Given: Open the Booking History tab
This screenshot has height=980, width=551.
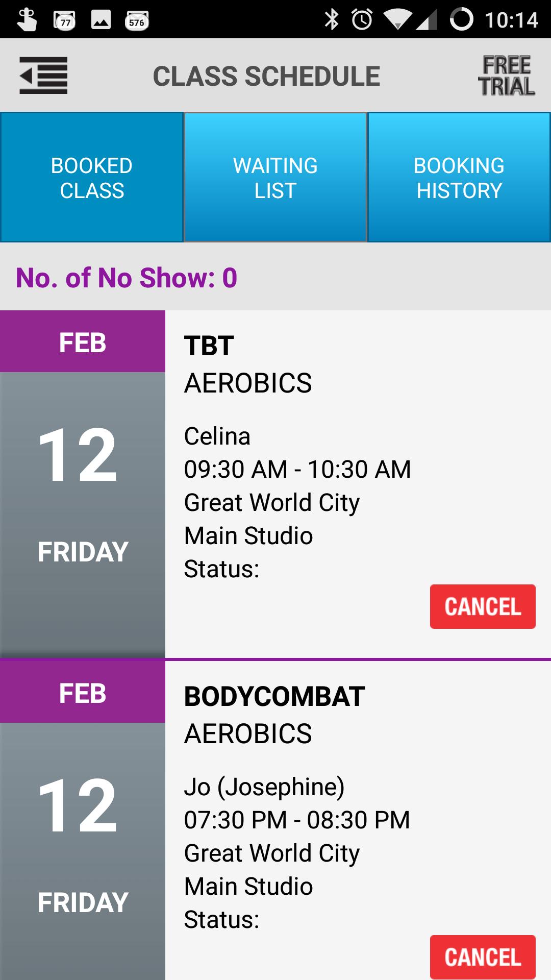Looking at the screenshot, I should click(x=459, y=178).
